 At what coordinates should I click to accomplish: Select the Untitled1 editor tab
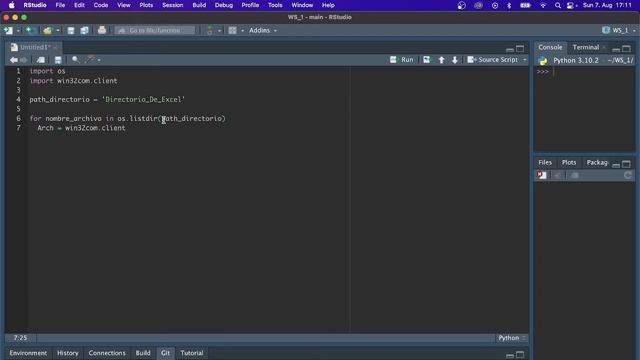click(34, 47)
